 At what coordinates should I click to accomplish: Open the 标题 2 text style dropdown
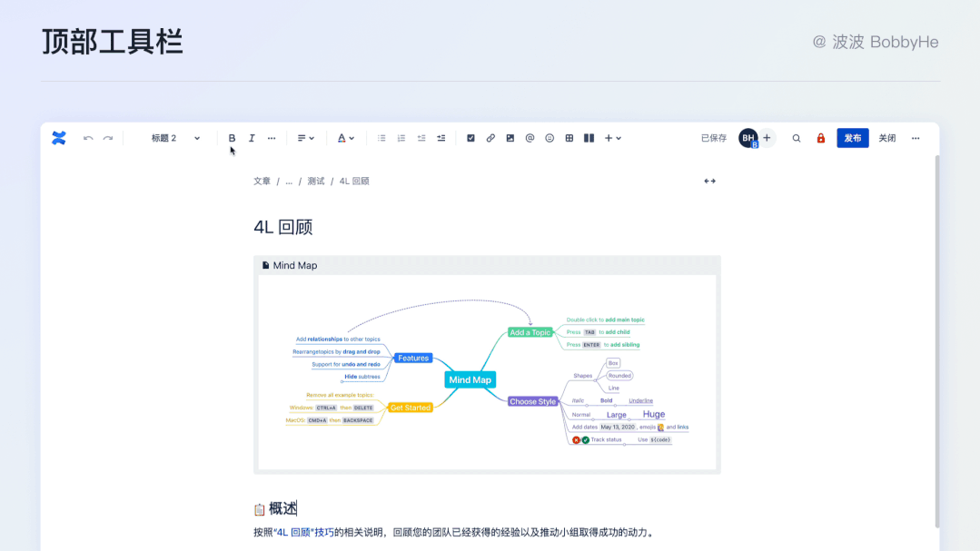coord(175,138)
